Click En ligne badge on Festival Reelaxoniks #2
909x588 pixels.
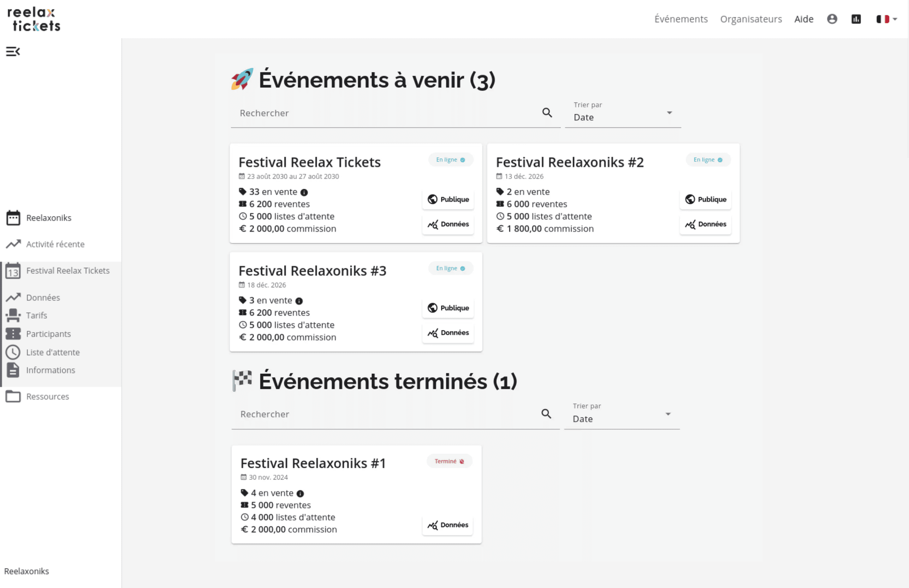708,160
